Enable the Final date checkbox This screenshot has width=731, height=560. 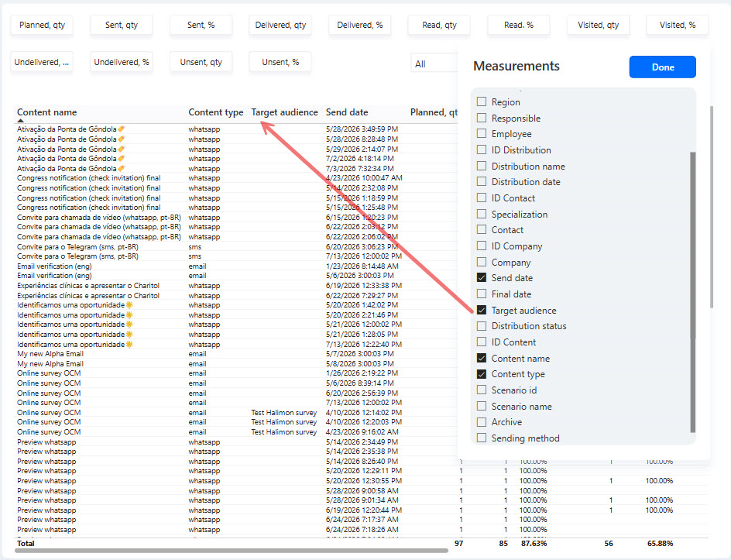[482, 294]
